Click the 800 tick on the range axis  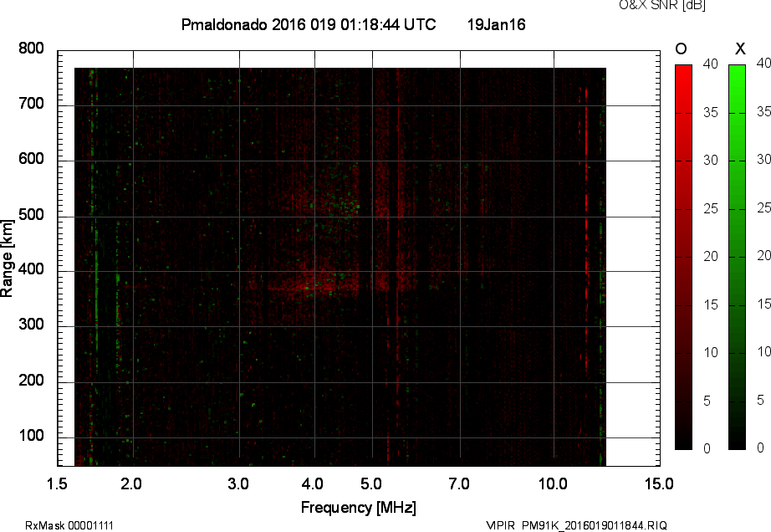(32, 49)
